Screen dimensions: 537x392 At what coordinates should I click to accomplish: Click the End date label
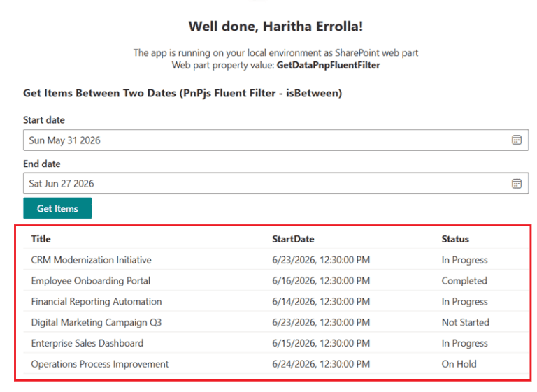click(42, 164)
